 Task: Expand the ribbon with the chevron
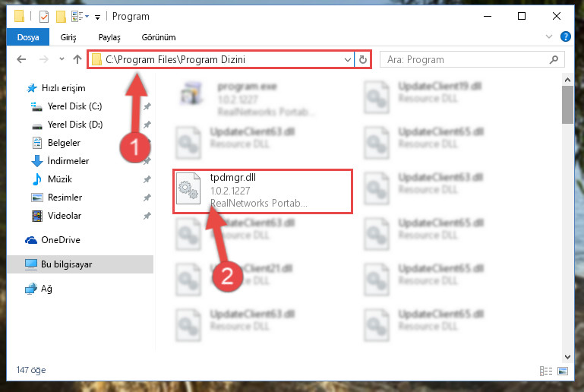[x=548, y=36]
